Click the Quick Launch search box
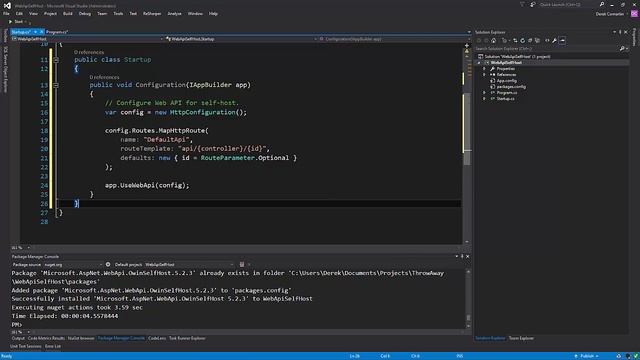The width and height of the screenshot is (640, 360). [x=568, y=4]
